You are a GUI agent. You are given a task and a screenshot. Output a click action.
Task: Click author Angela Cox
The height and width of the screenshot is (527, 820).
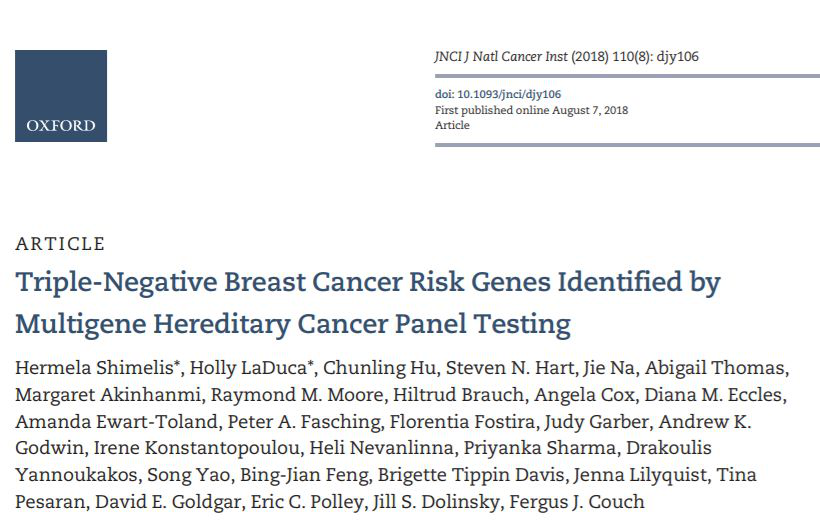[x=584, y=395]
